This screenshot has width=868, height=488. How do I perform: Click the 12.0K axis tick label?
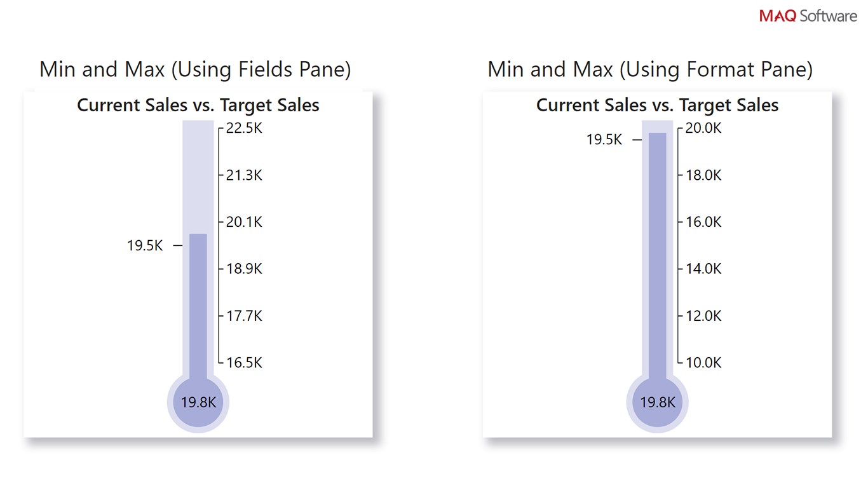click(703, 316)
